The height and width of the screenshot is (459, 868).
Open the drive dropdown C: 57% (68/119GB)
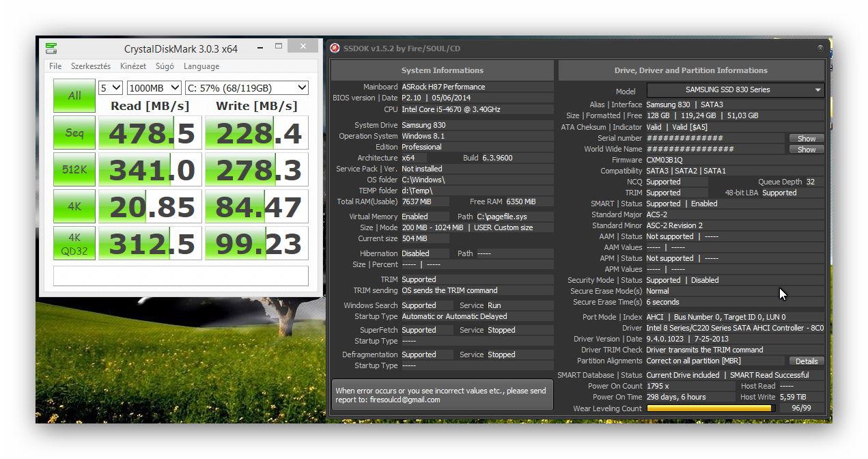pyautogui.click(x=247, y=88)
